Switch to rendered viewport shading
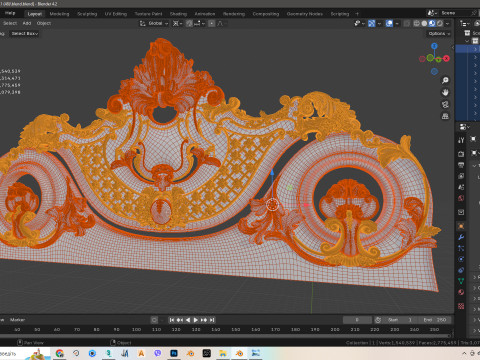The width and height of the screenshot is (480, 360). point(440,23)
